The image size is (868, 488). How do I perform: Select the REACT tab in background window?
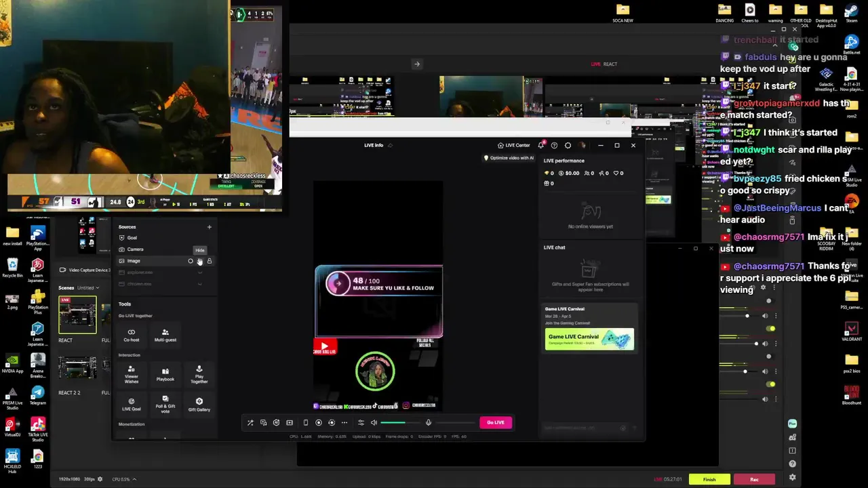click(610, 64)
